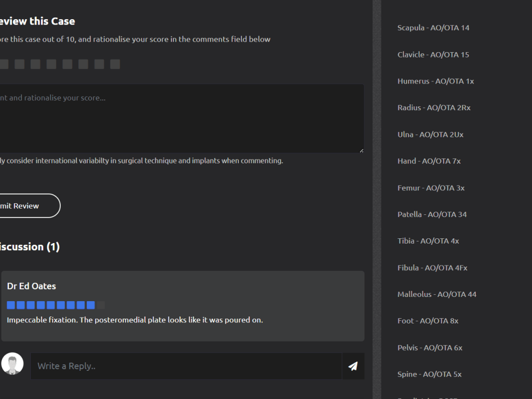Click the user avatar next to reply field

12,363
